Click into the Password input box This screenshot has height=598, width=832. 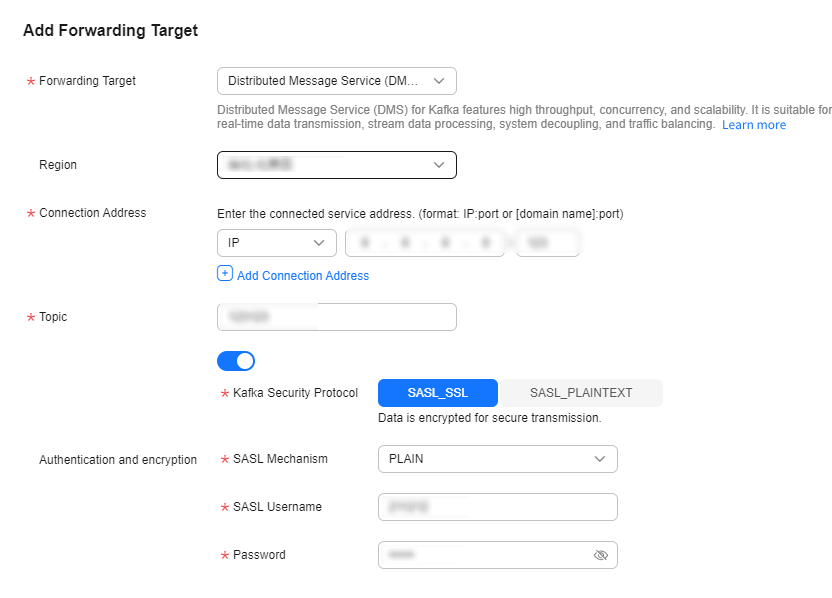(x=498, y=555)
